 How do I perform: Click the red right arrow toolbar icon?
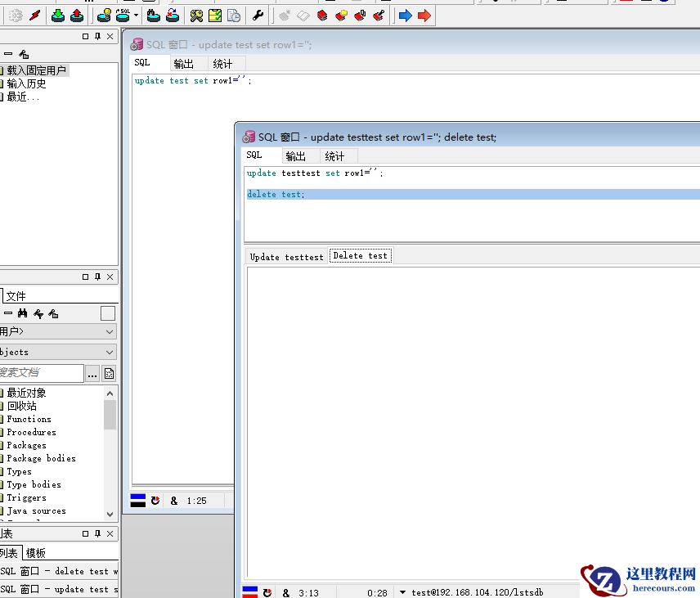tap(424, 16)
